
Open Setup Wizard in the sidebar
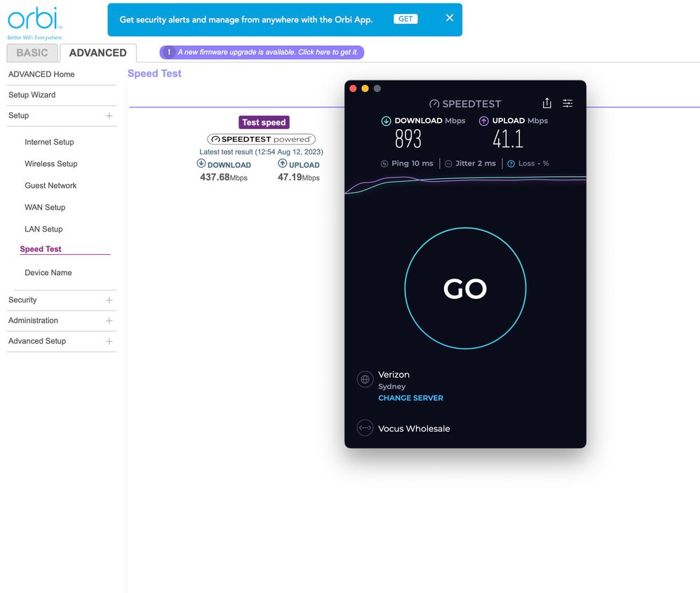(x=32, y=95)
